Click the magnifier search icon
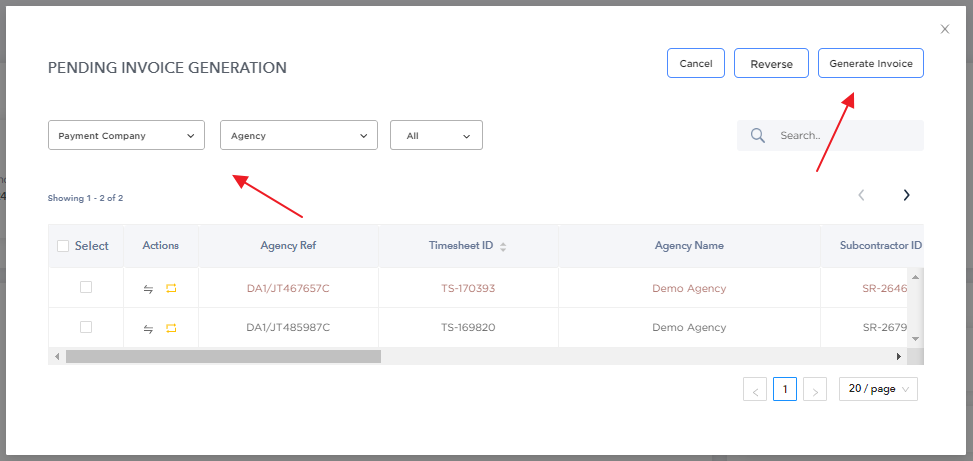The width and height of the screenshot is (973, 461). coord(758,135)
